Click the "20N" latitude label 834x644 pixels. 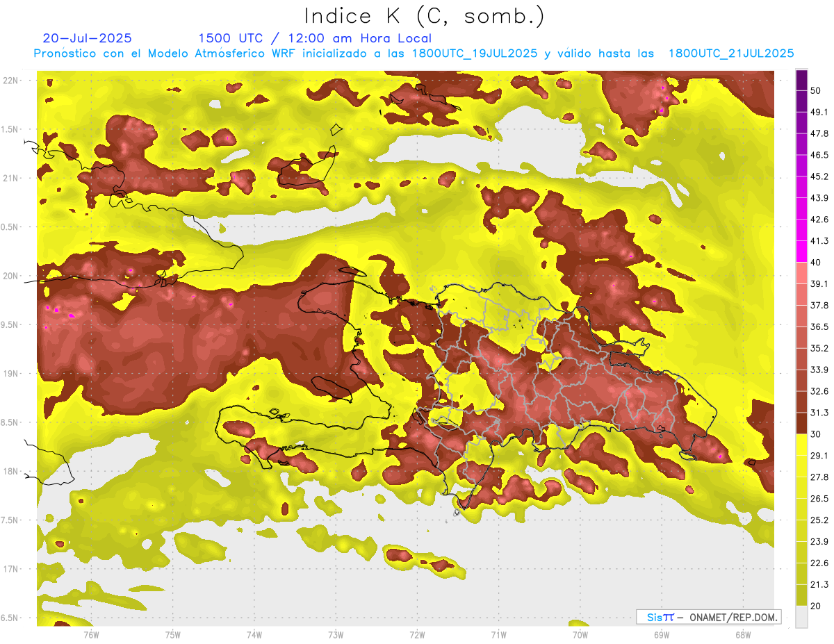(x=12, y=276)
